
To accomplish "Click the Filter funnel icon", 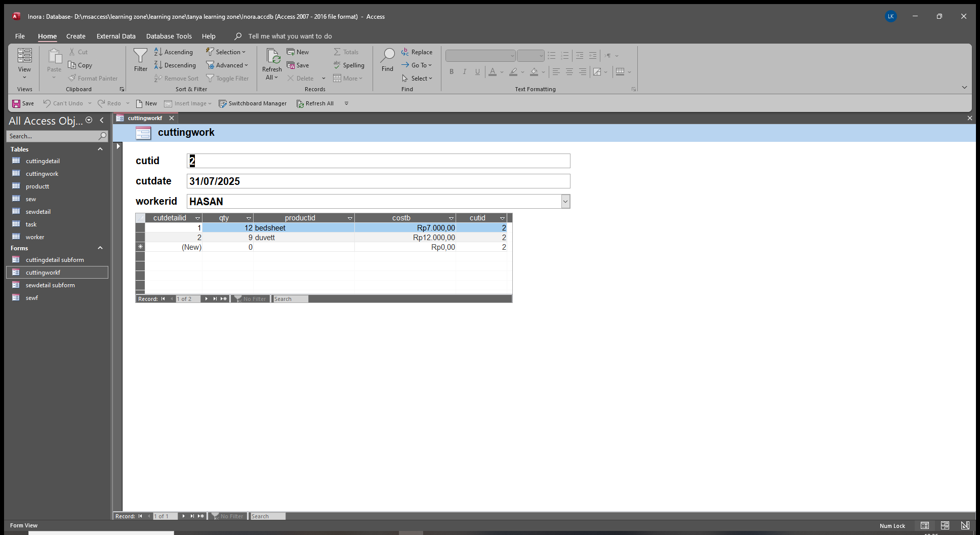I will [x=140, y=56].
